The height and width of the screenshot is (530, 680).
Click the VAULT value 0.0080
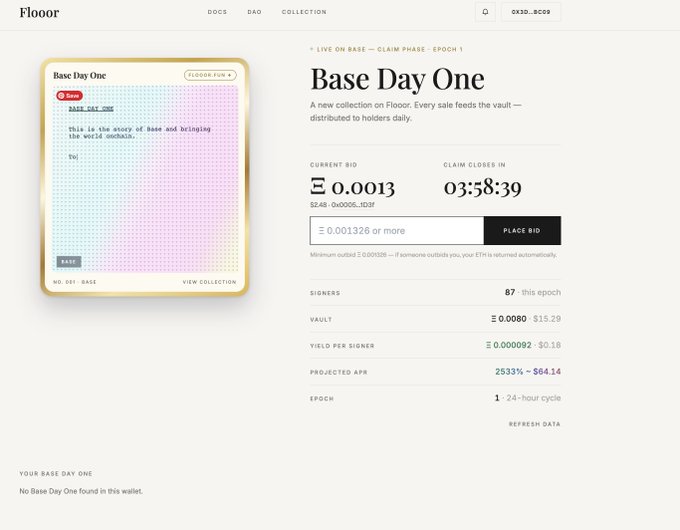pos(509,319)
